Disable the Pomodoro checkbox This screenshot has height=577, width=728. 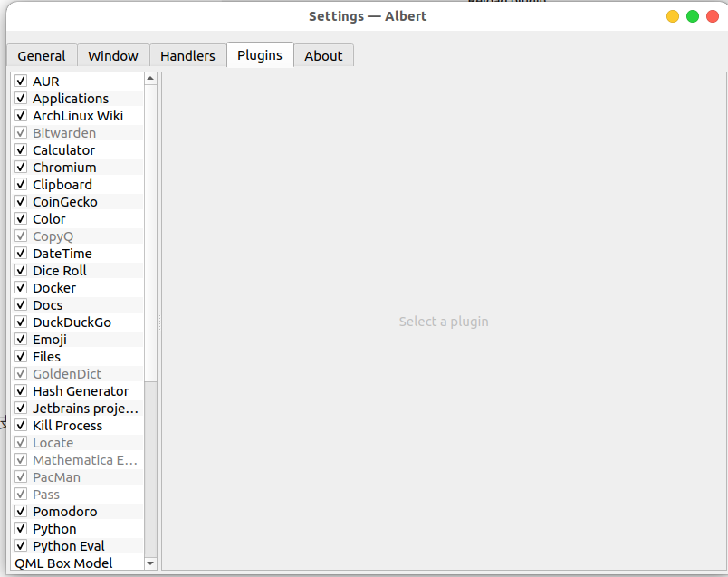pos(21,511)
